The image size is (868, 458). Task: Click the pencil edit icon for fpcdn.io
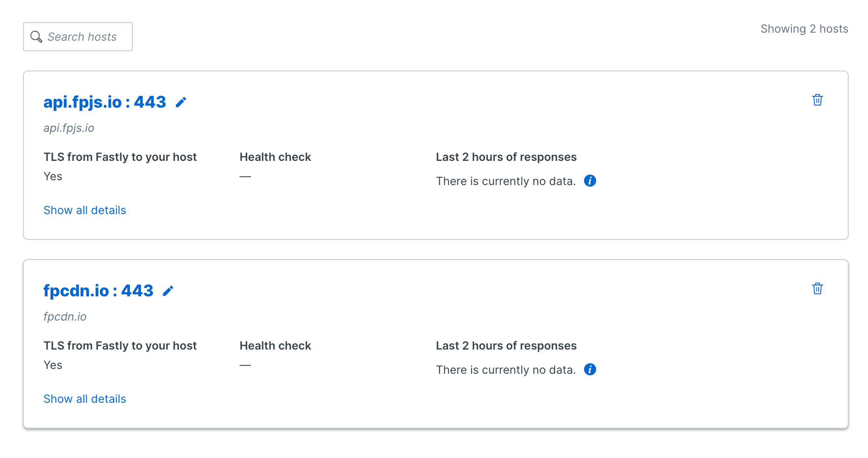click(x=168, y=291)
